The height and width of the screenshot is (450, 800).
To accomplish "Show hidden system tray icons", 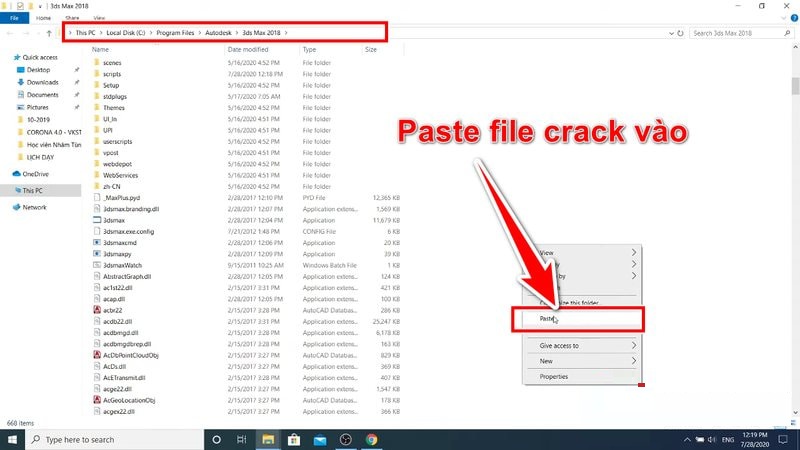I will click(x=687, y=439).
